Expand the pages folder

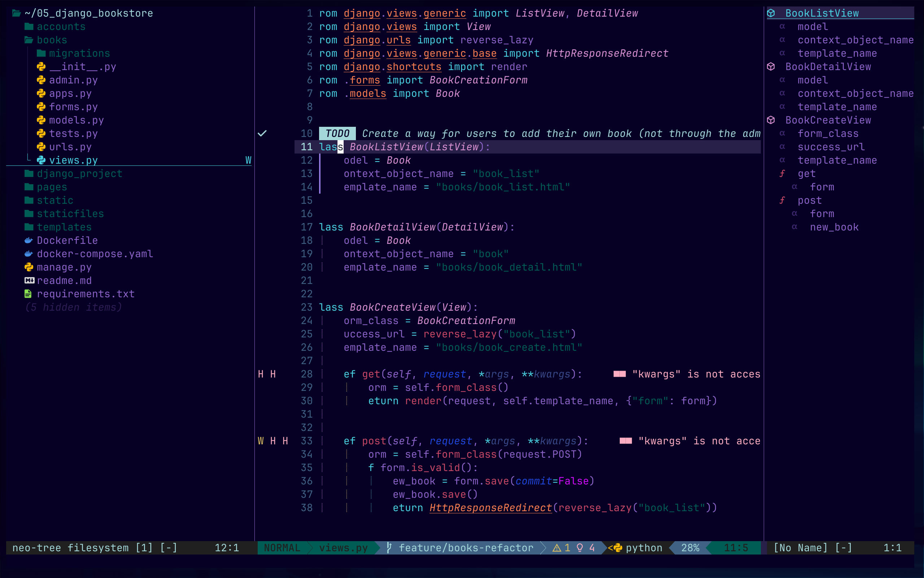point(29,187)
